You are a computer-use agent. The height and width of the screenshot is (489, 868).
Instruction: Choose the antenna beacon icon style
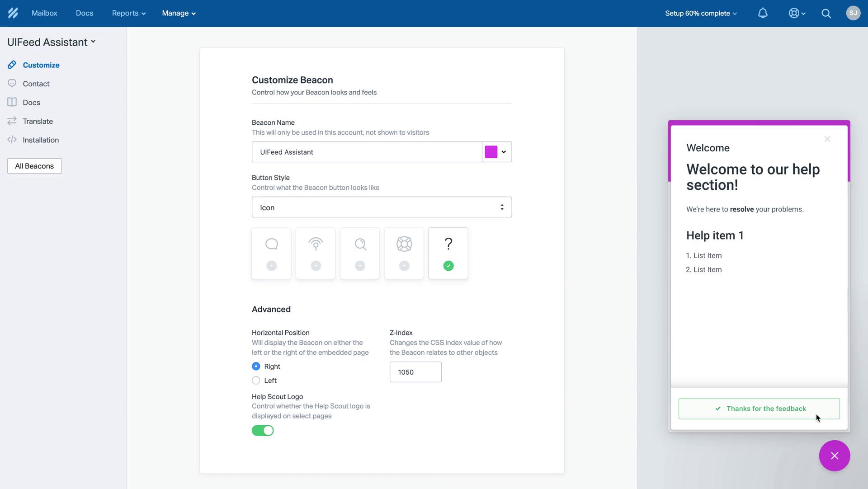(x=316, y=253)
